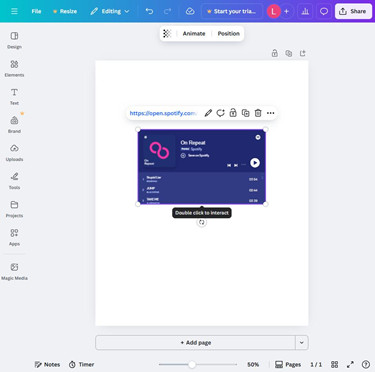This screenshot has height=372, width=375.
Task: Open the help question mark
Action: point(366,364)
